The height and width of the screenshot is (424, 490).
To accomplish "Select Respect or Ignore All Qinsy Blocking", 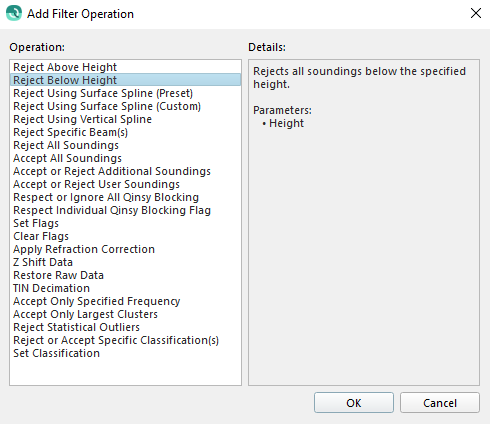I will coord(125,197).
